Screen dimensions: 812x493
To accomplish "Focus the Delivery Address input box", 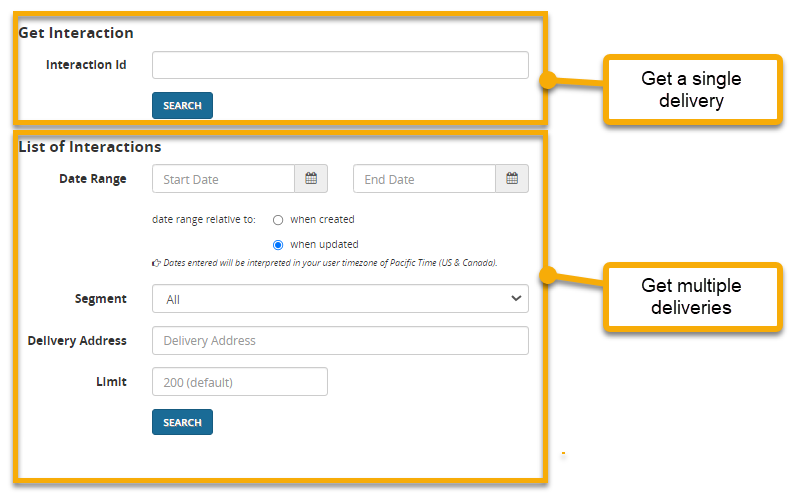I will (340, 341).
